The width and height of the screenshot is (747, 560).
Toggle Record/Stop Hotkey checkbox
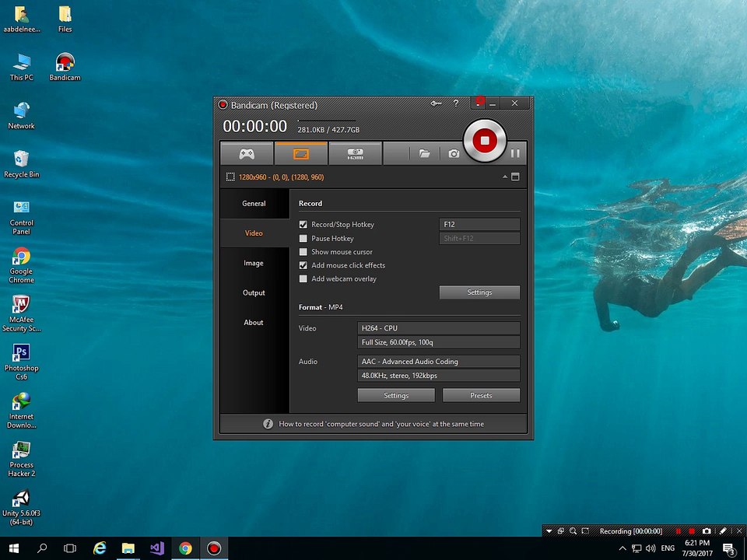303,224
